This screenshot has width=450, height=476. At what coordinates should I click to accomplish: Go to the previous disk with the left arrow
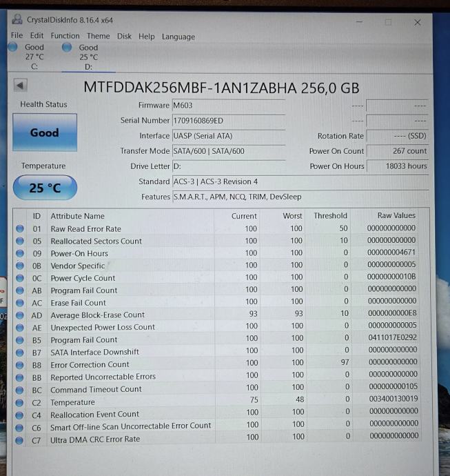coord(20,86)
